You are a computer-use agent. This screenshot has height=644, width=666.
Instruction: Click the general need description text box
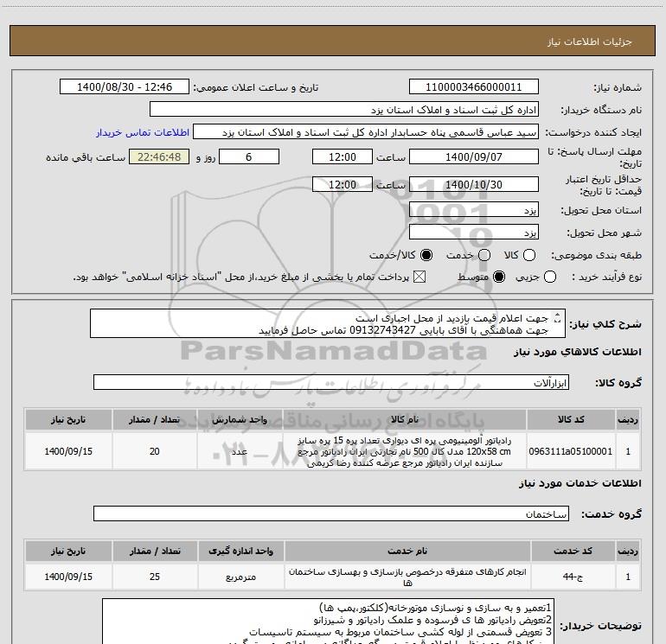point(328,323)
